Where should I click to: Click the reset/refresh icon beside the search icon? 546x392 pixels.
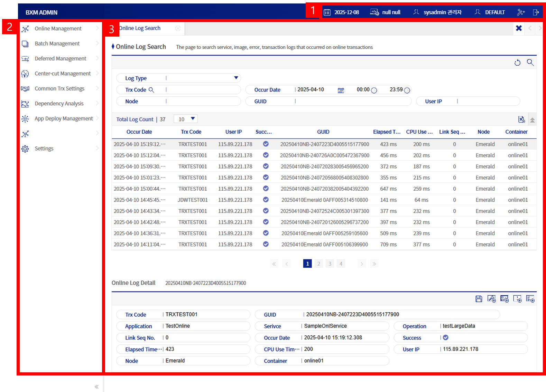pos(517,63)
